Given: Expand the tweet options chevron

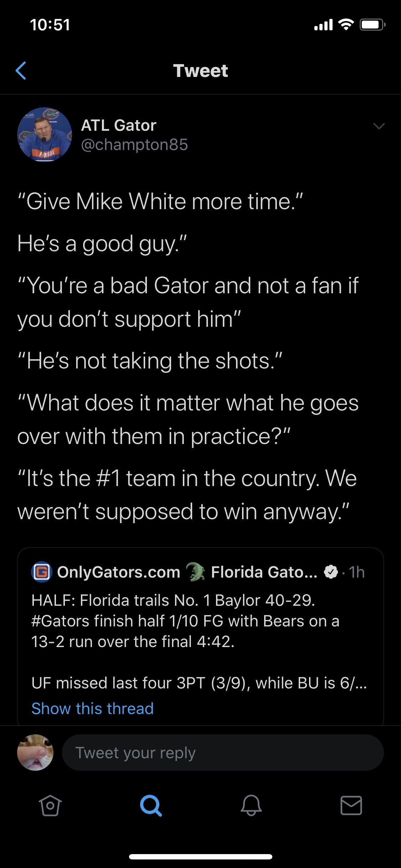Looking at the screenshot, I should [x=379, y=126].
